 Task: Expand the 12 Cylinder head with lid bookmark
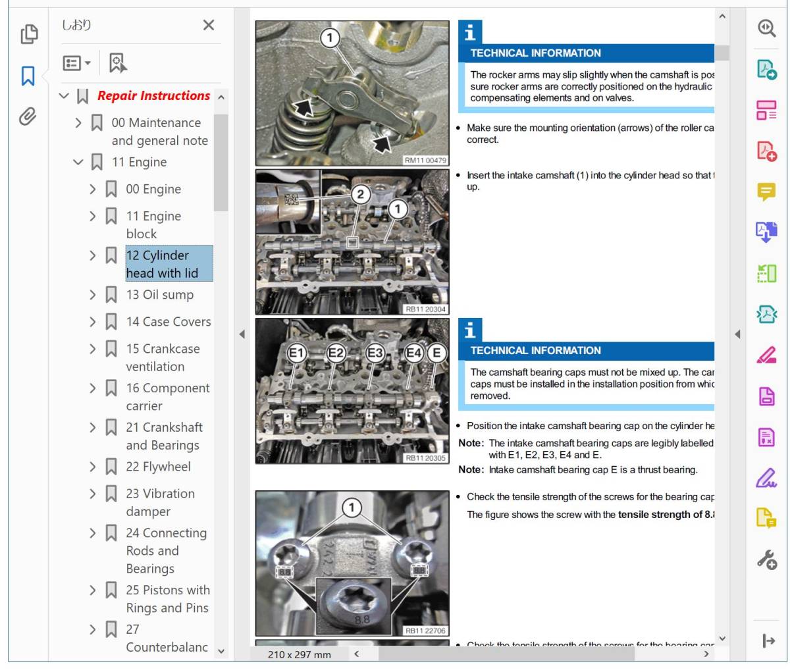coord(93,255)
